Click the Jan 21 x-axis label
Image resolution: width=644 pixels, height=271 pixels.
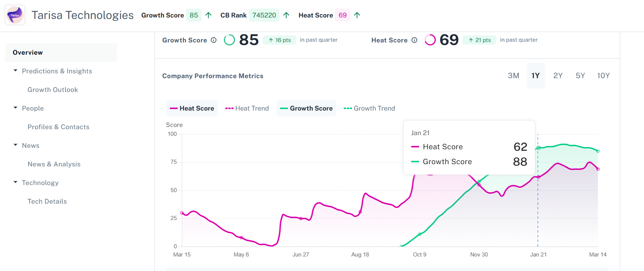pos(538,255)
